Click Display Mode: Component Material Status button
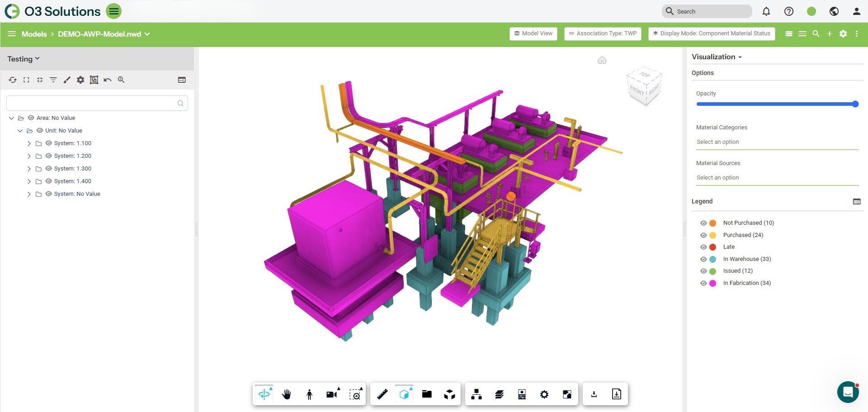 (711, 33)
